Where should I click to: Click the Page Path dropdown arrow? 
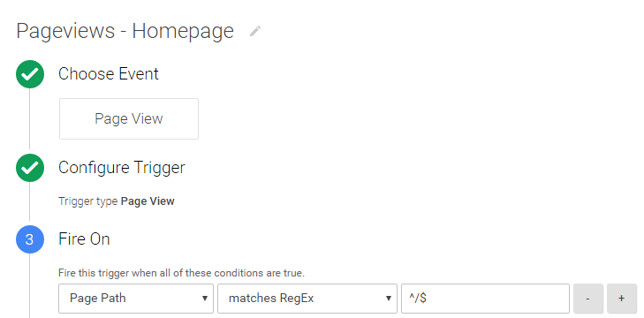pyautogui.click(x=205, y=299)
